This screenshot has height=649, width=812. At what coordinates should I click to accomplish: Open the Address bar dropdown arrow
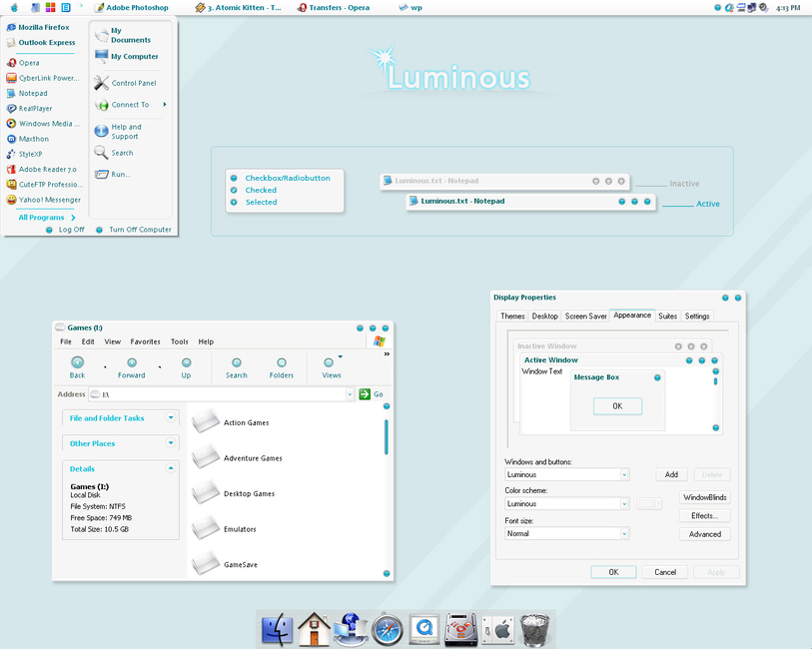click(350, 394)
